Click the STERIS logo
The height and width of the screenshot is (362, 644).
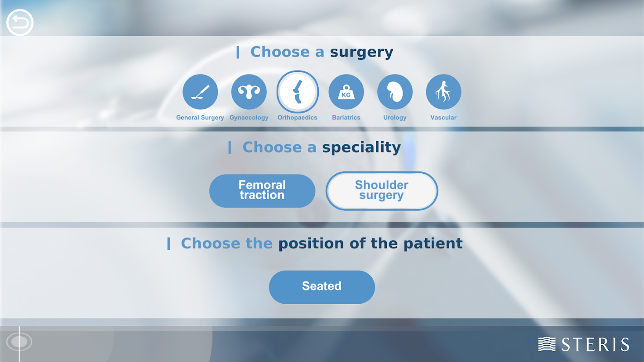(584, 344)
